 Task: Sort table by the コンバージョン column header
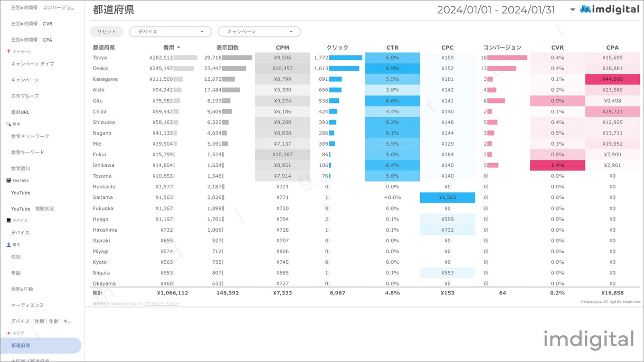(503, 47)
